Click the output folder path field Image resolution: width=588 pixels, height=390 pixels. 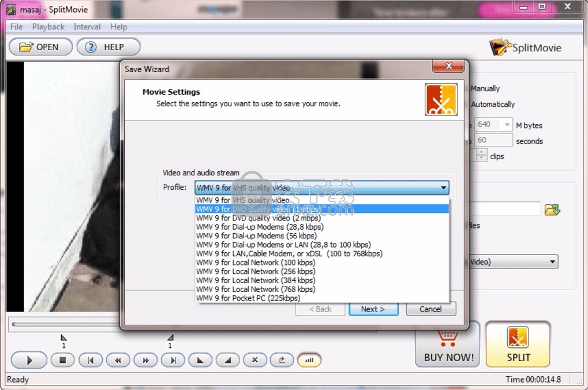coord(504,209)
